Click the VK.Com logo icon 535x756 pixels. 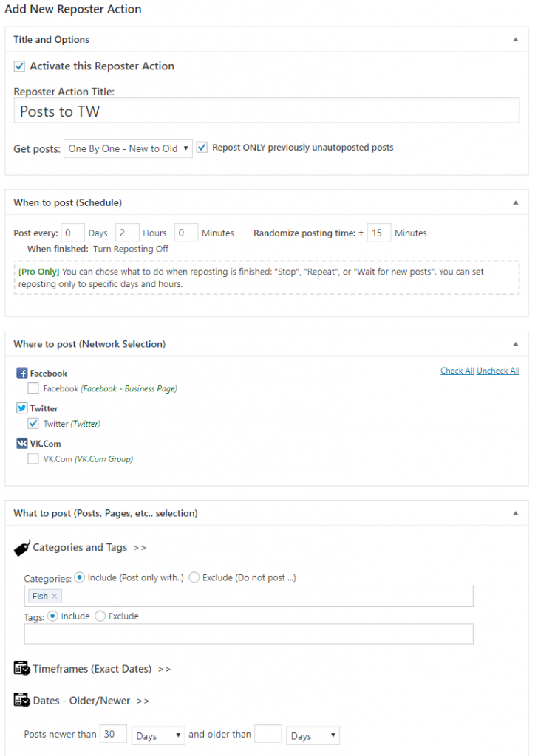coord(21,444)
